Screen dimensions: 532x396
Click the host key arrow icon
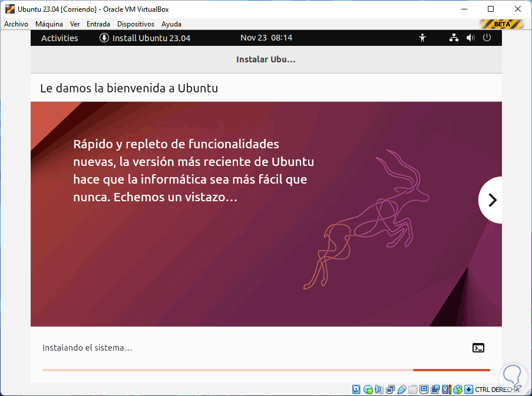468,389
